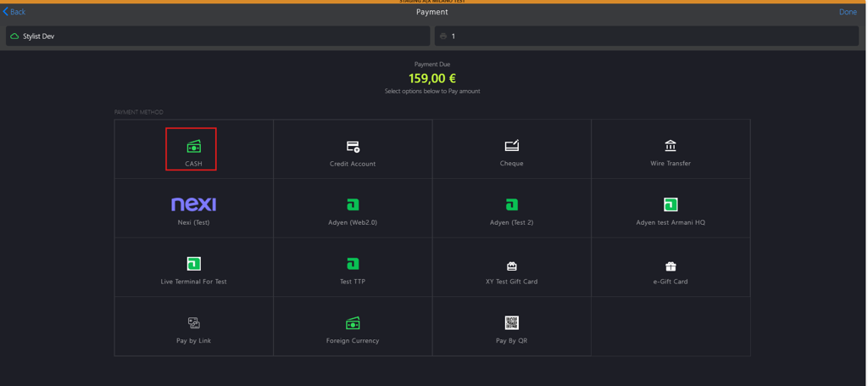The height and width of the screenshot is (386, 868).
Task: Select the Wire Transfer bank icon
Action: coord(670,146)
